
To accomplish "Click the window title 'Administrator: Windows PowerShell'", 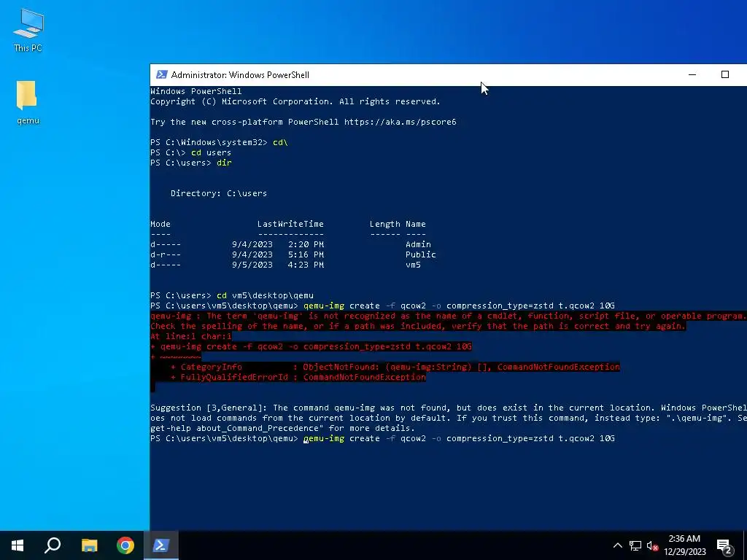I will point(240,75).
